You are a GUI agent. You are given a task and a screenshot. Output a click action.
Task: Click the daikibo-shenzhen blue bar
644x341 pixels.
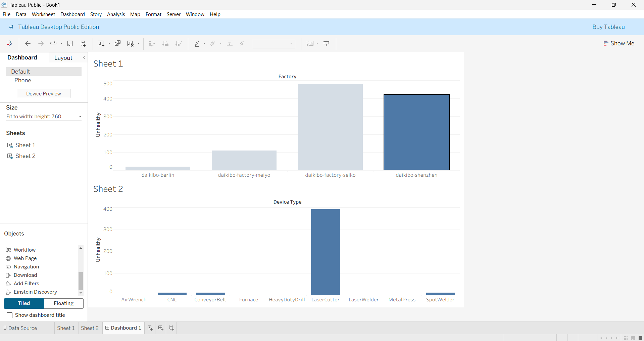[416, 132]
